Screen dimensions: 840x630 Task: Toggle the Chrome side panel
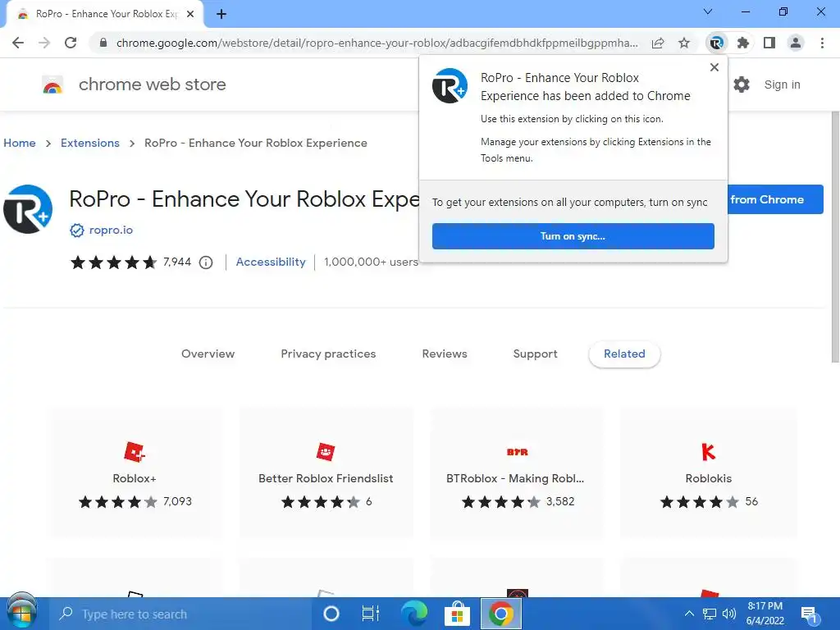tap(769, 43)
